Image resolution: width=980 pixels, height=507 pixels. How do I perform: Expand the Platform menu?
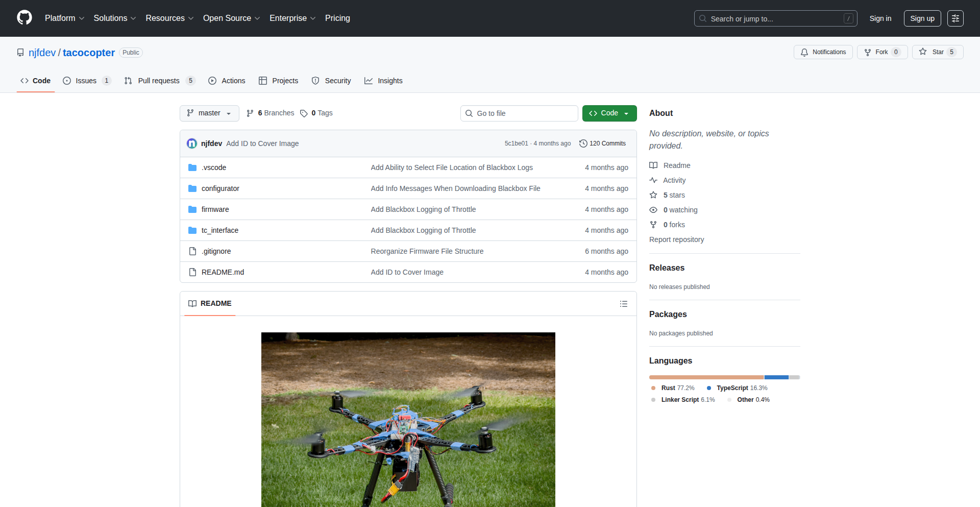point(64,18)
